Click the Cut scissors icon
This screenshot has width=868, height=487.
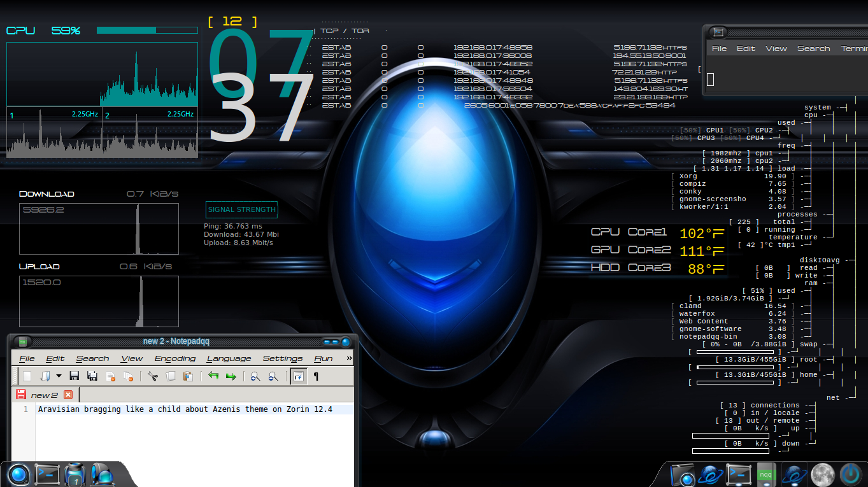tap(152, 376)
